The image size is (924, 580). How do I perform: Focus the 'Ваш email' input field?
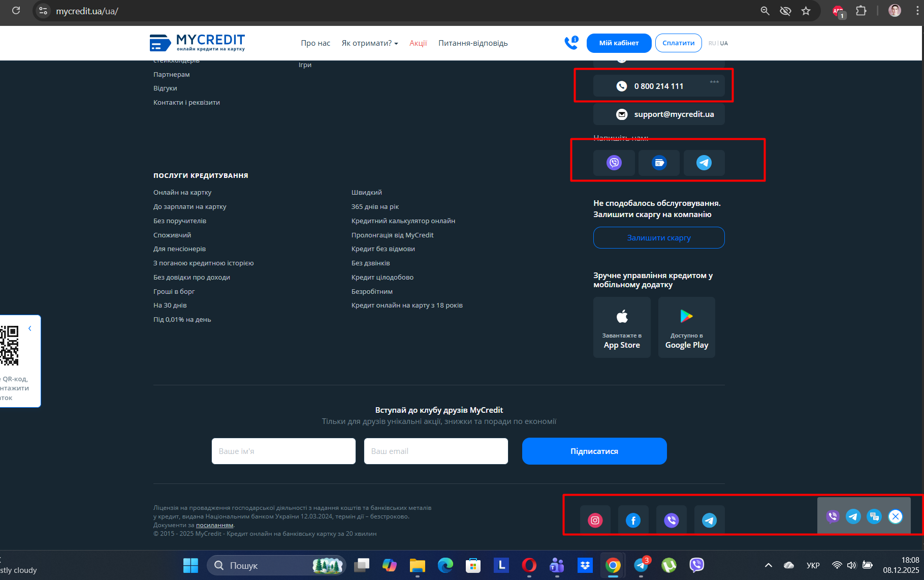coord(436,451)
